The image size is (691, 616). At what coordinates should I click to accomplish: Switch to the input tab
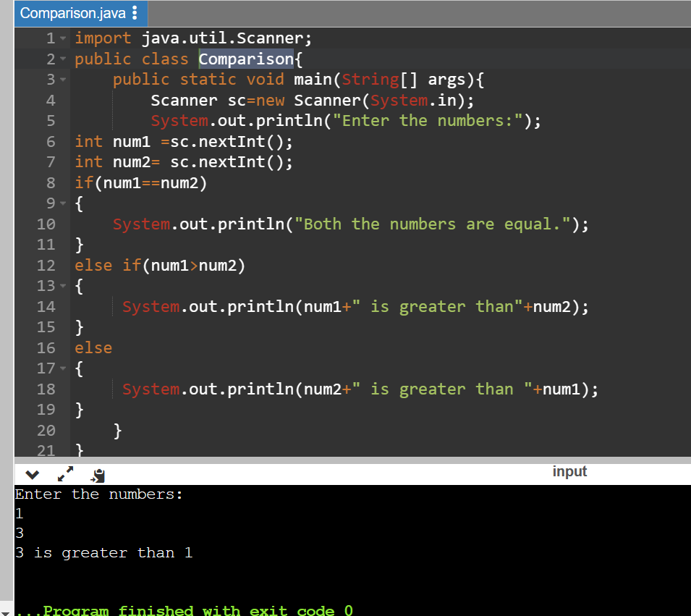(x=569, y=471)
